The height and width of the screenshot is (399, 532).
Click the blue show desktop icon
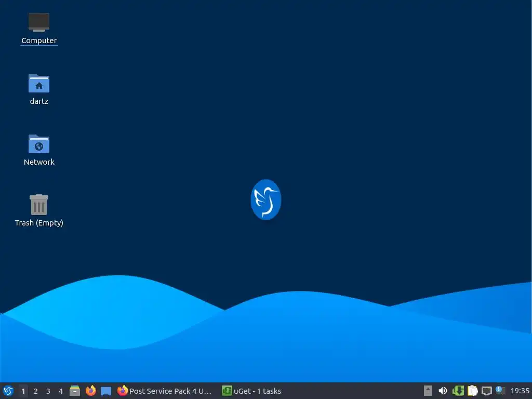pos(106,391)
